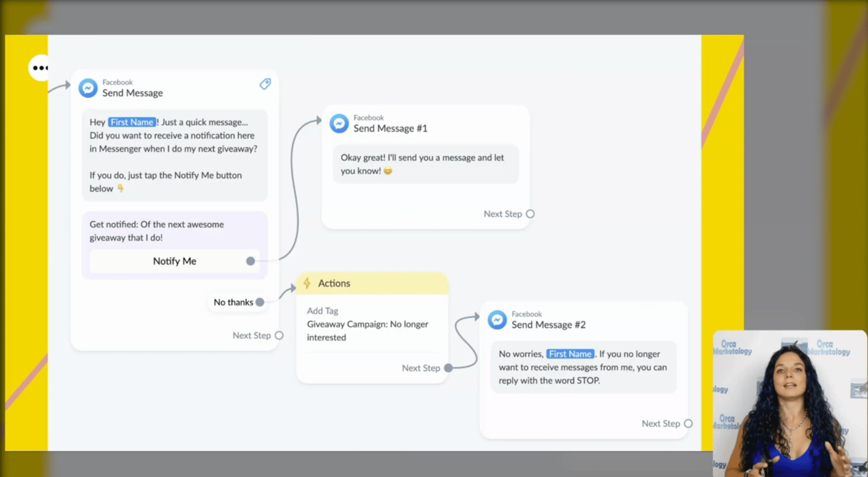The width and height of the screenshot is (868, 477).
Task: Click Messenger icon of Send Message #1
Action: (x=339, y=124)
